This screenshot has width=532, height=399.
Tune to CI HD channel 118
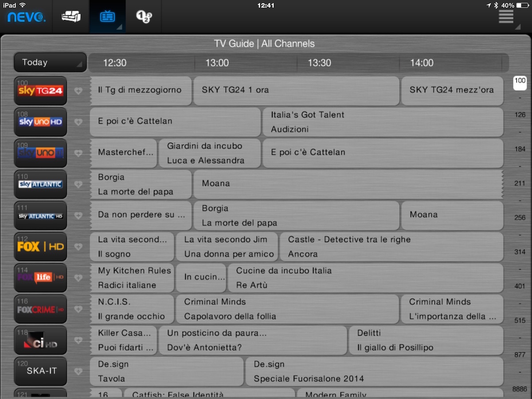tap(40, 340)
